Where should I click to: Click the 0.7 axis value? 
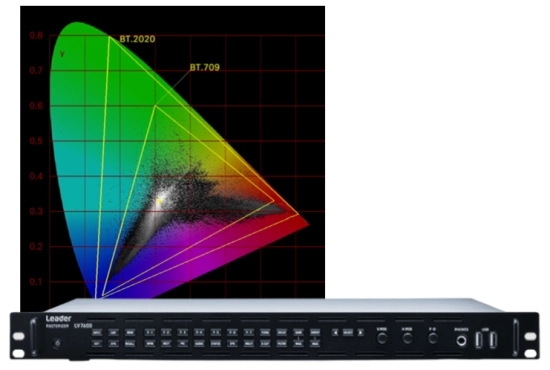point(36,70)
